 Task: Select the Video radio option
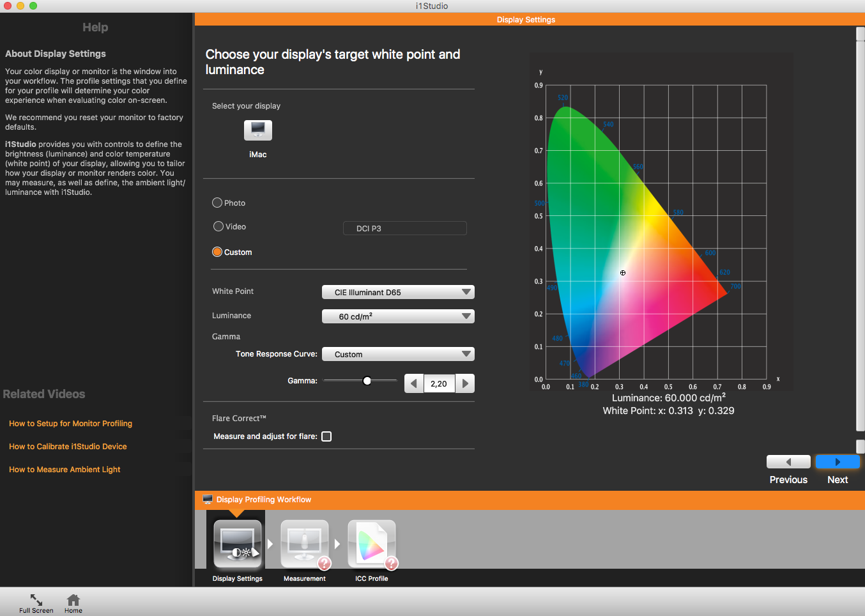[218, 226]
